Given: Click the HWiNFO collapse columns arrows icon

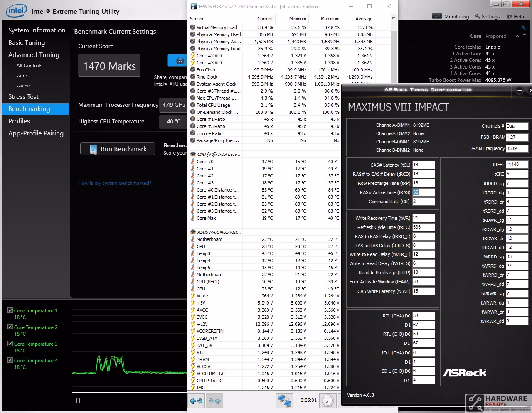Looking at the screenshot, I should tap(215, 401).
